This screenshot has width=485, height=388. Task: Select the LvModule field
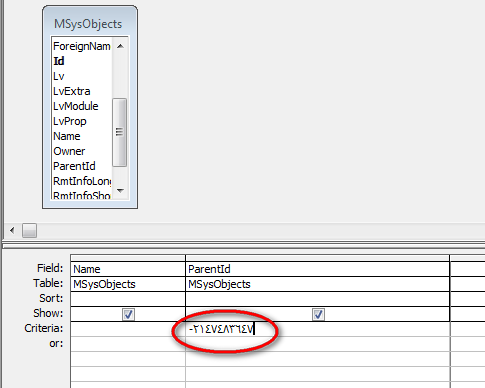(76, 106)
